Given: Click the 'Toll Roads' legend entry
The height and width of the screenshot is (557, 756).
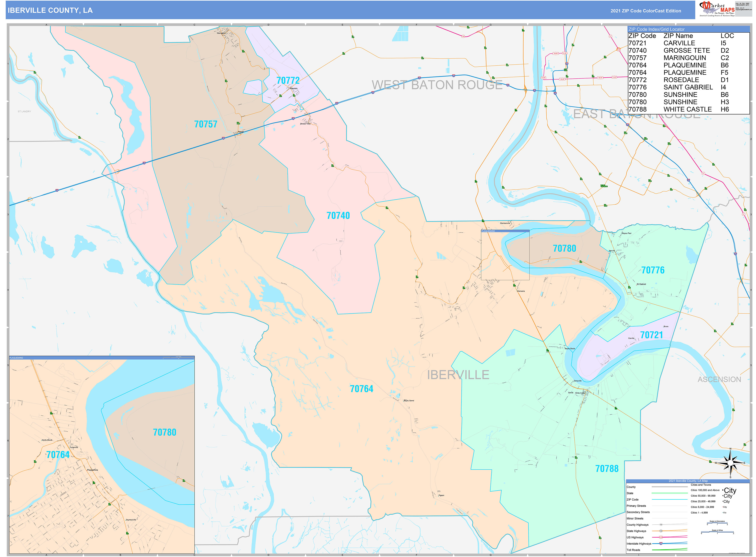Looking at the screenshot, I should coord(633,550).
